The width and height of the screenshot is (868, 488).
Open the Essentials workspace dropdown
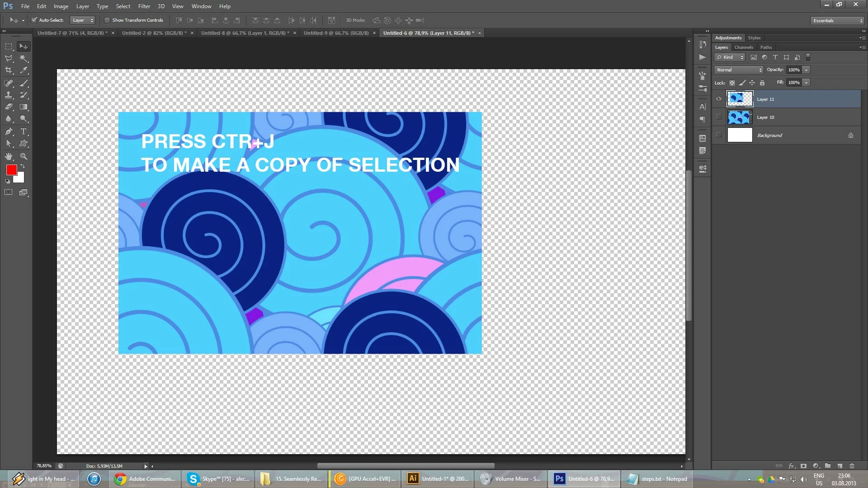point(837,21)
